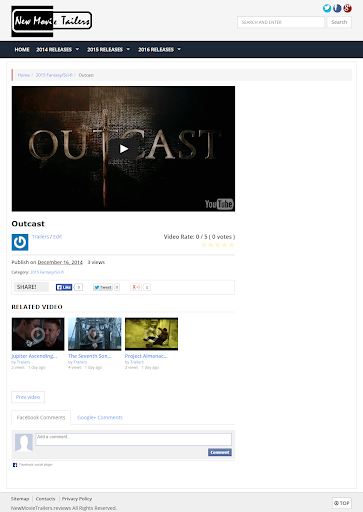The height and width of the screenshot is (512, 363).
Task: Click the Prev video button
Action: (28, 397)
